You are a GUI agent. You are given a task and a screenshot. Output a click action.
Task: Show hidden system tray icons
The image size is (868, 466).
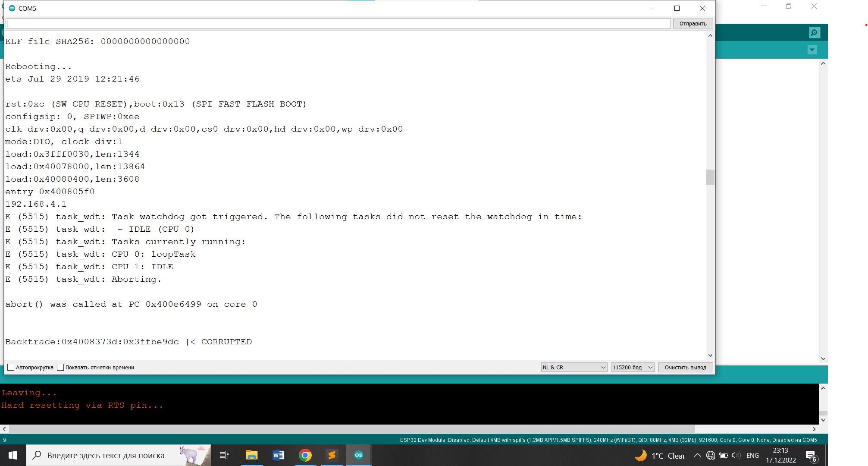tap(697, 456)
